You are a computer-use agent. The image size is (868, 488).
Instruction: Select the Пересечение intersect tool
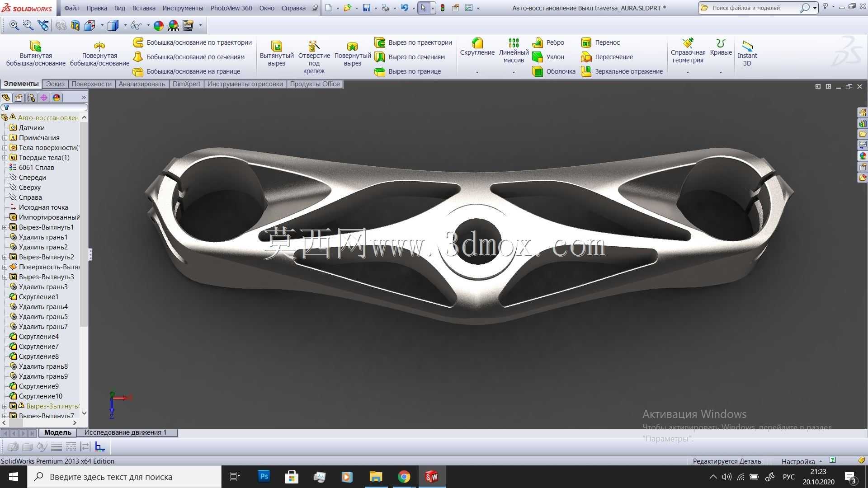tap(607, 57)
